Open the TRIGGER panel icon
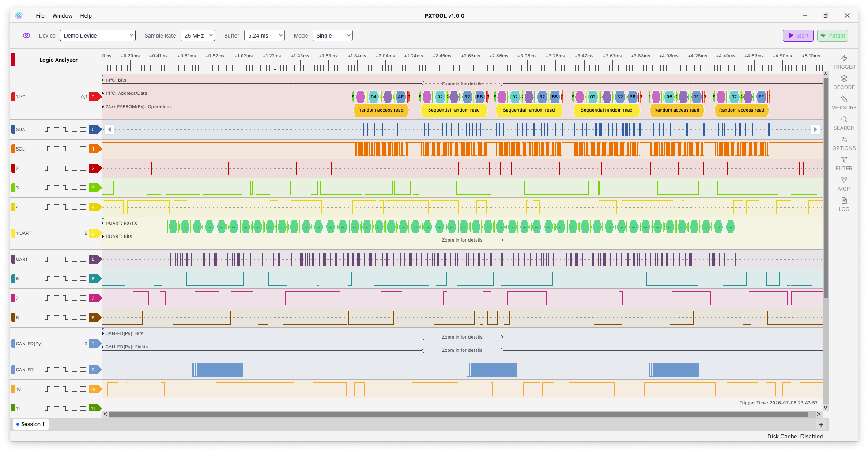This screenshot has height=453, width=868. tap(844, 58)
